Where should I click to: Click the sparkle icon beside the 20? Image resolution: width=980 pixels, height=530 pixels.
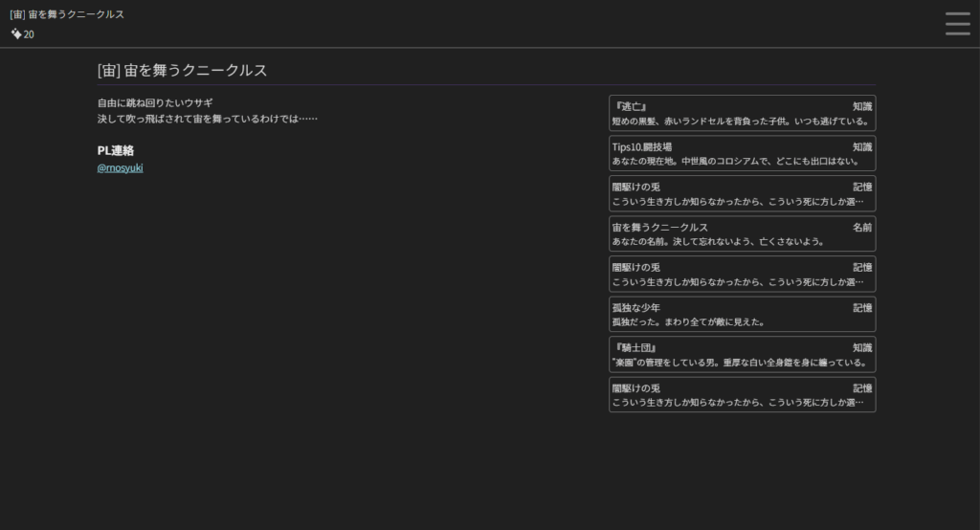[16, 33]
